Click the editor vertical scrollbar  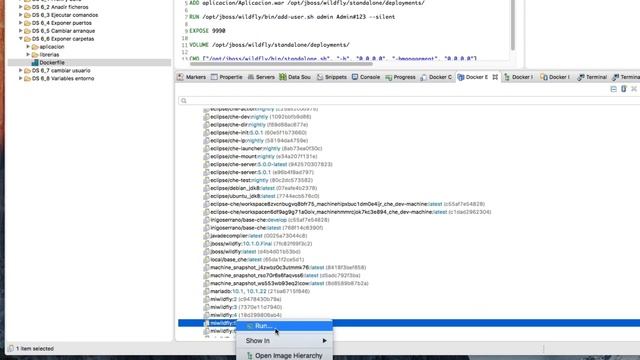click(x=513, y=25)
